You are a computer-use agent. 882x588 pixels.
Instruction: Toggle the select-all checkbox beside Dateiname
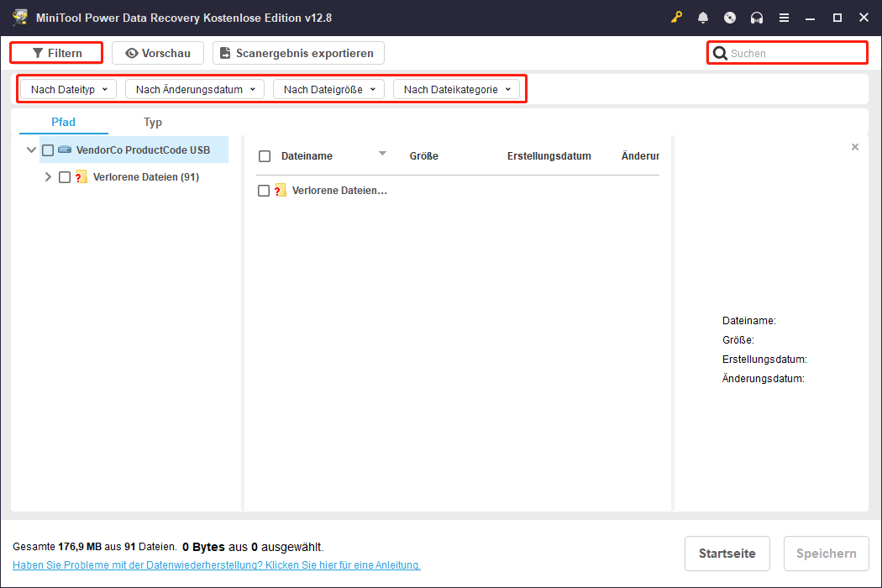265,156
